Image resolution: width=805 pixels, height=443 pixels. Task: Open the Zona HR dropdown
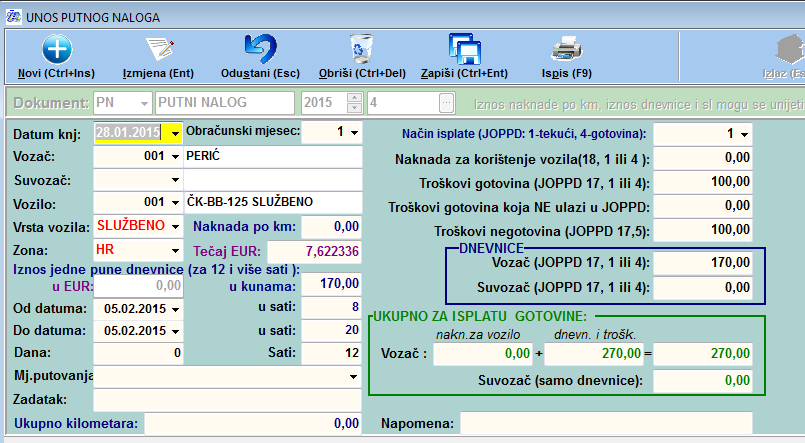click(x=176, y=251)
